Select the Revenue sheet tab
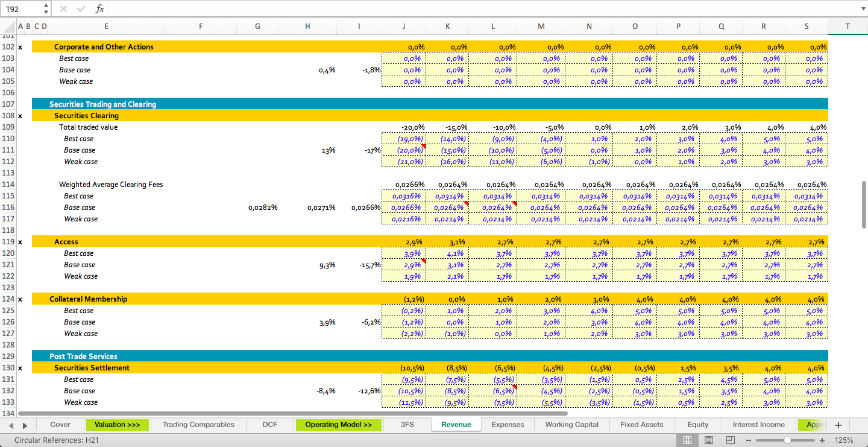The height and width of the screenshot is (447, 868). tap(456, 425)
